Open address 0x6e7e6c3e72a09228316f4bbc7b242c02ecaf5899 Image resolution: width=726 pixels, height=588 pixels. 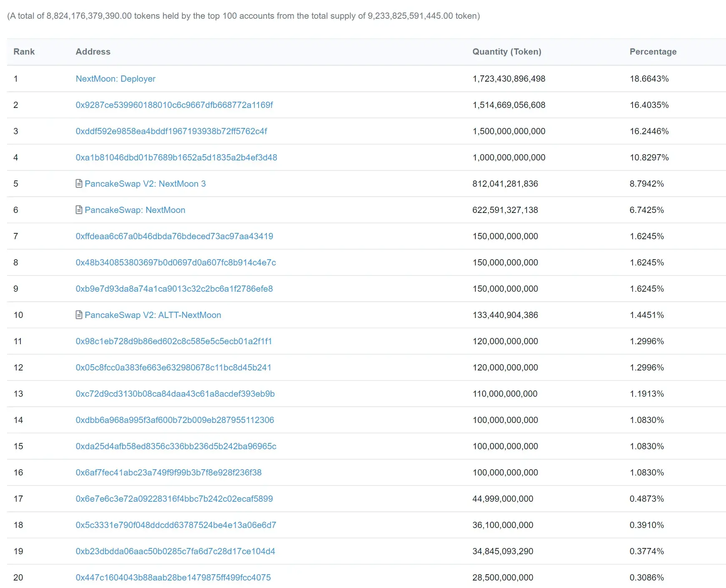(174, 499)
